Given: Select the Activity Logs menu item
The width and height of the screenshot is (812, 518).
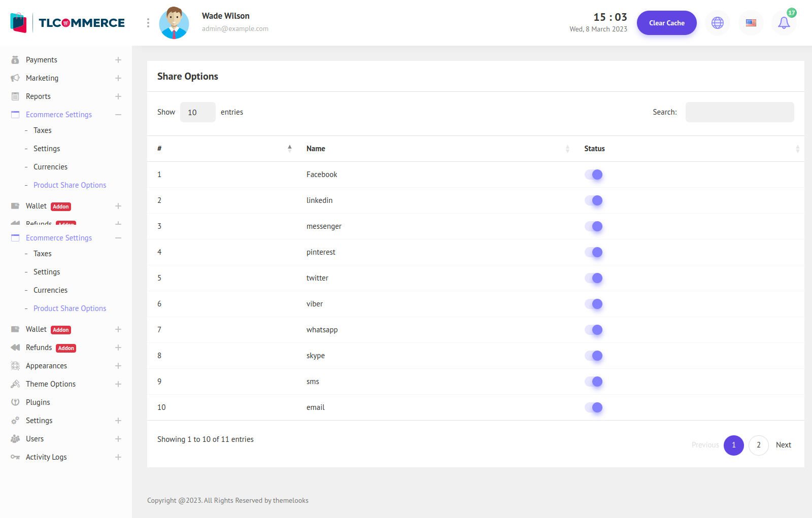Looking at the screenshot, I should pyautogui.click(x=46, y=457).
